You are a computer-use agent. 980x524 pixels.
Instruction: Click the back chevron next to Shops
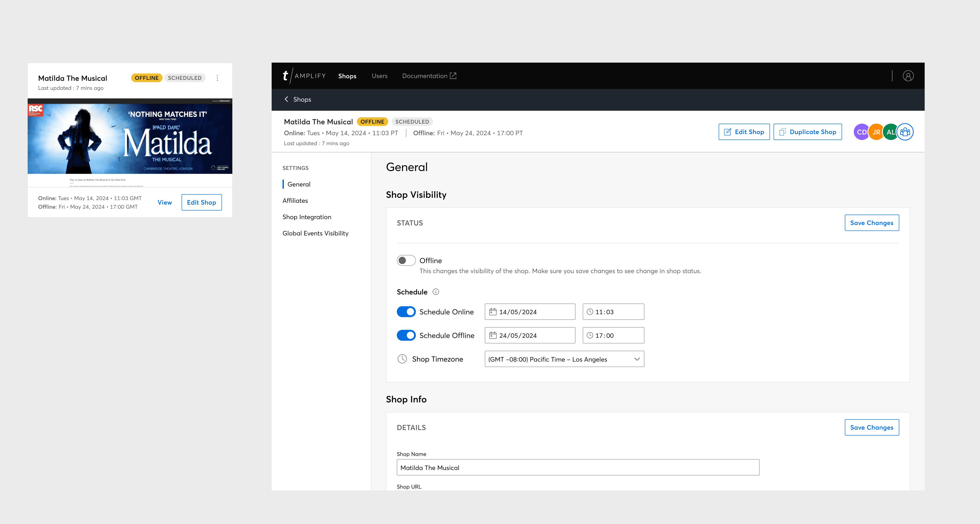[286, 99]
